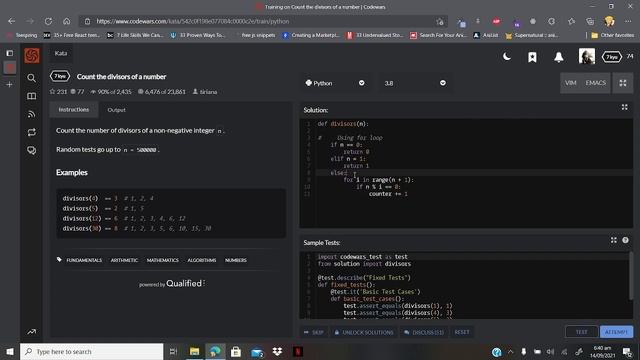
Task: Click the SKIP button
Action: tap(314, 332)
